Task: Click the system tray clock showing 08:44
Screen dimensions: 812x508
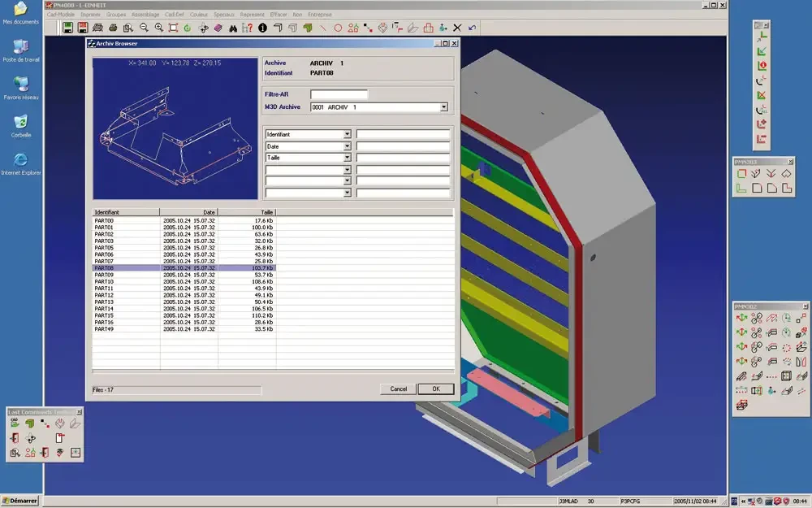Action: point(800,501)
